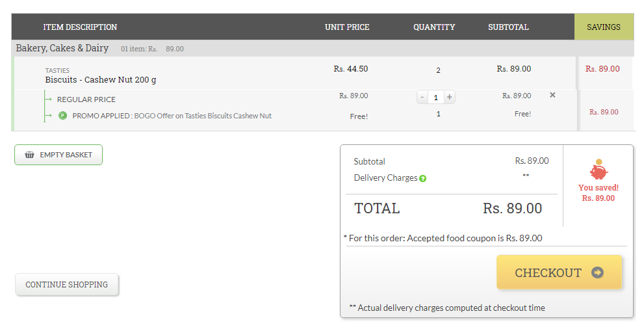Click the piggy bank savings icon
This screenshot has height=331, width=644.
[x=599, y=170]
